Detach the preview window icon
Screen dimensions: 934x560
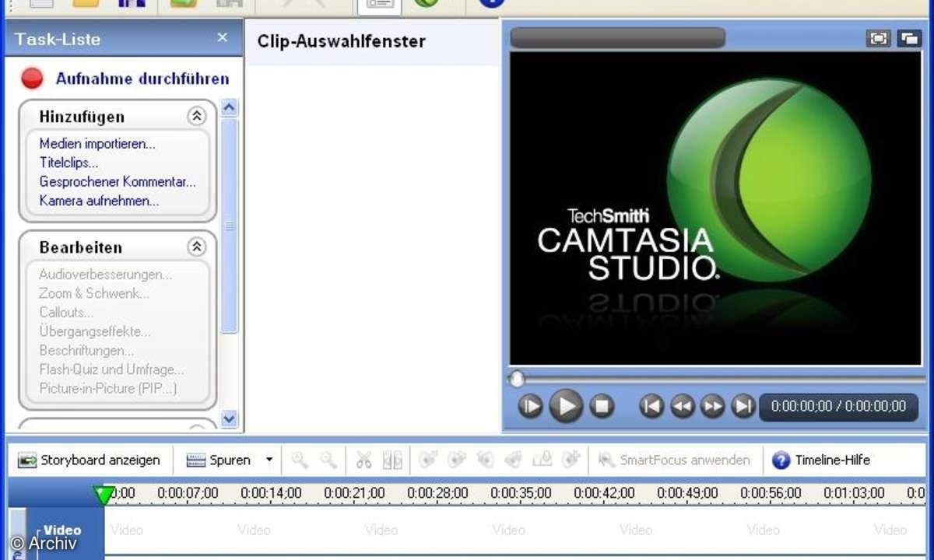pos(908,38)
